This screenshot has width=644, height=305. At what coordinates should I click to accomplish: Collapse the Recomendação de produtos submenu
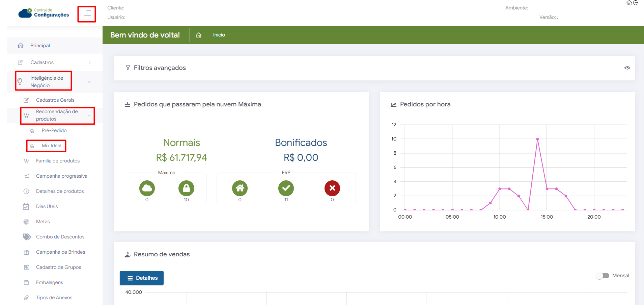pos(89,116)
